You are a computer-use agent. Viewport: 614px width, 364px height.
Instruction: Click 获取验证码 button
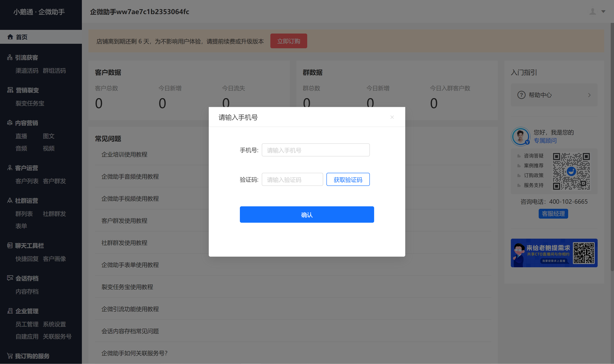[348, 179]
